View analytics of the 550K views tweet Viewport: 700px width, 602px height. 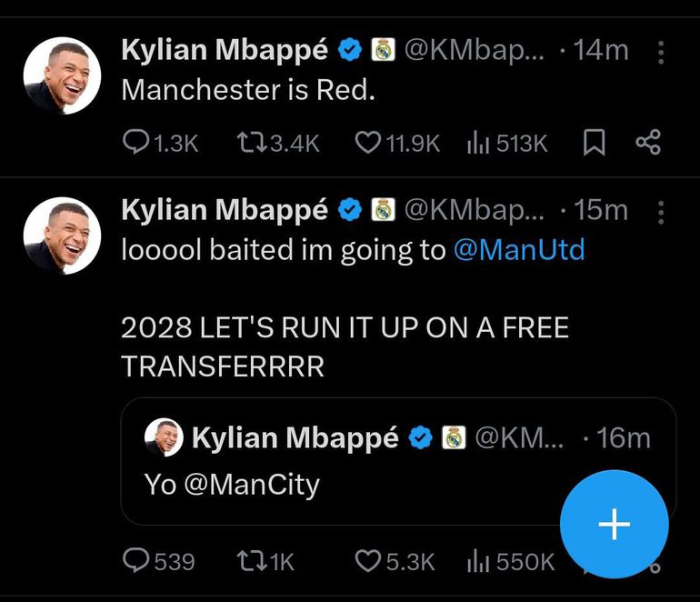coord(477,561)
